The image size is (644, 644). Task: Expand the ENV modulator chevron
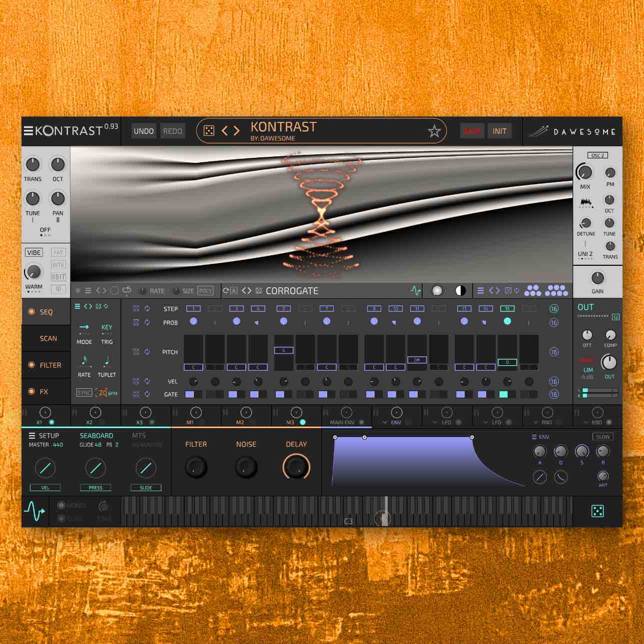tap(385, 423)
